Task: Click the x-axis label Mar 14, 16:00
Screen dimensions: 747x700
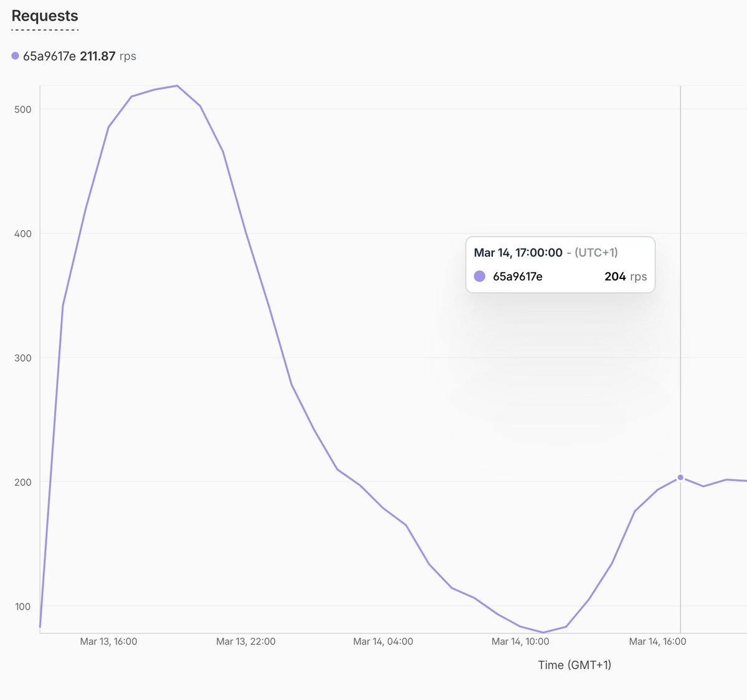Action: (657, 641)
